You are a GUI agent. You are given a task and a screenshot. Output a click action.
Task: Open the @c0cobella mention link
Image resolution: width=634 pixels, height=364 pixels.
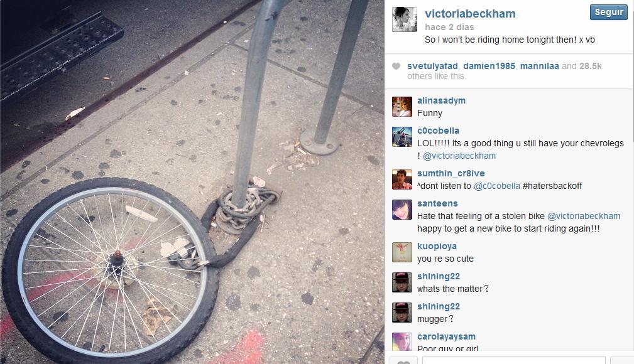pos(496,186)
